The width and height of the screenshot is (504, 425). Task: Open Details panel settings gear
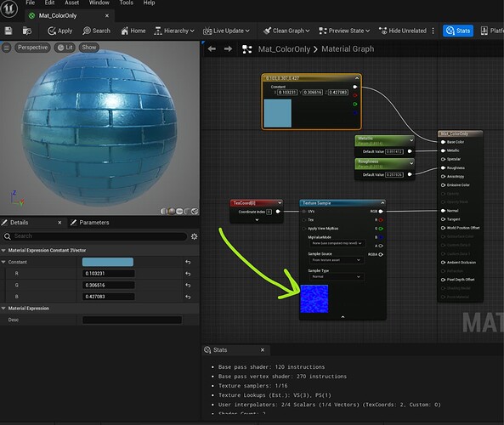194,236
